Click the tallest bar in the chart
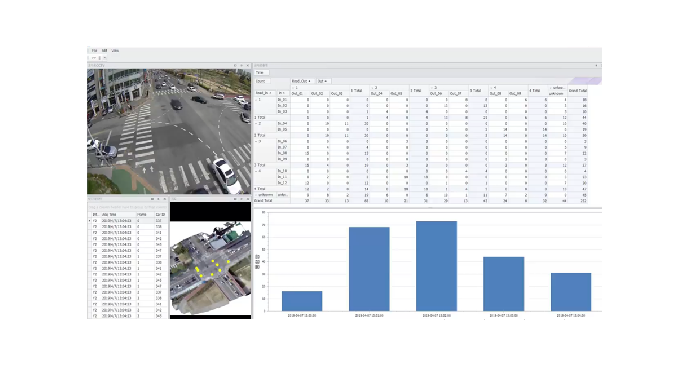The image size is (680, 390). point(436,266)
